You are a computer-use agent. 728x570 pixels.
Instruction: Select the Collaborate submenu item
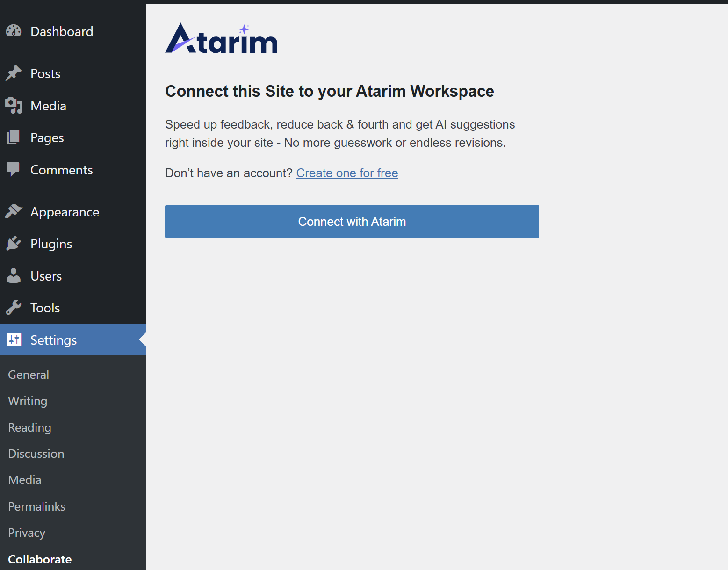point(40,559)
